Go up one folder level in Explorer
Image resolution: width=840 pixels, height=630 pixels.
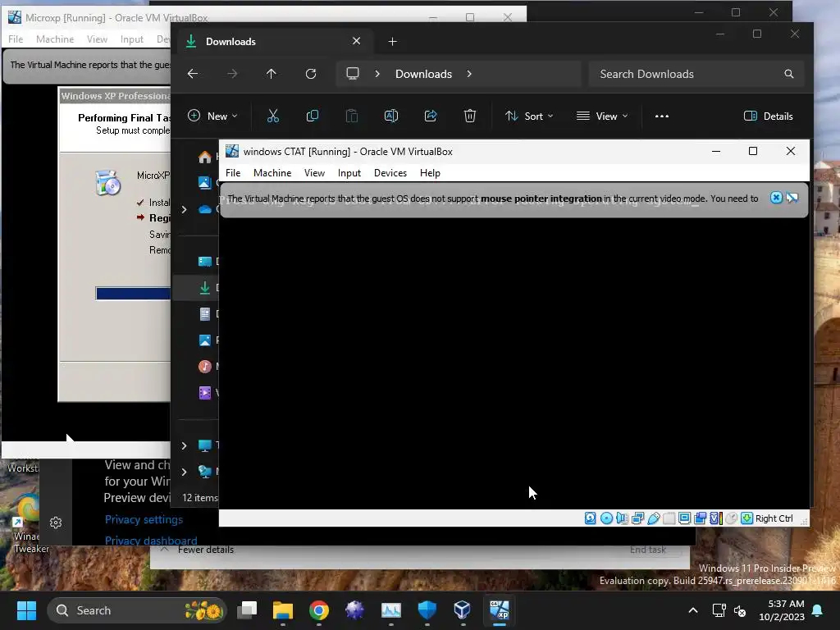pyautogui.click(x=272, y=74)
